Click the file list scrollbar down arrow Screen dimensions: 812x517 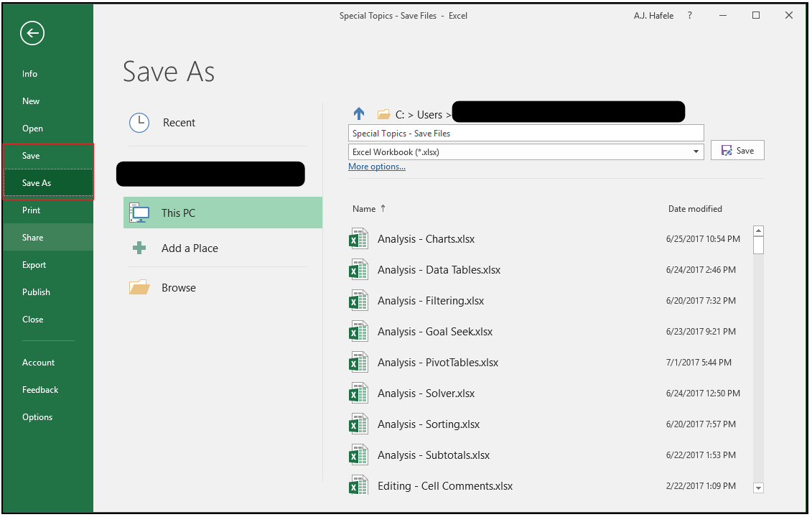point(759,488)
